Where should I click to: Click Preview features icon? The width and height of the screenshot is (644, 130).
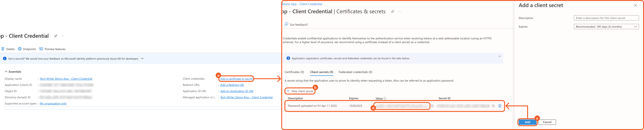41,49
